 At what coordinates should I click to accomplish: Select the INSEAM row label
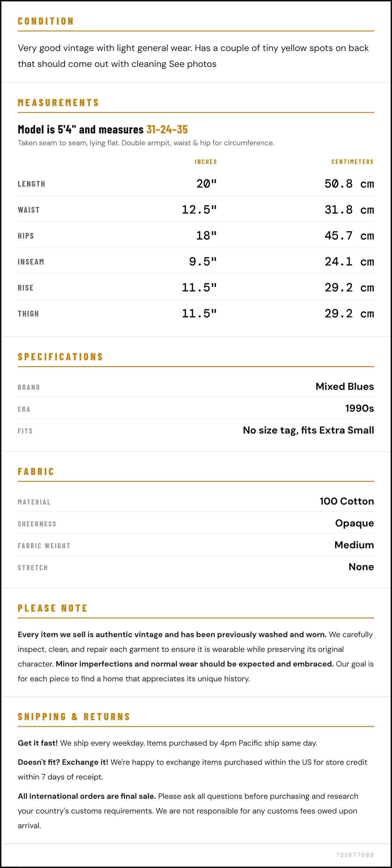(31, 262)
